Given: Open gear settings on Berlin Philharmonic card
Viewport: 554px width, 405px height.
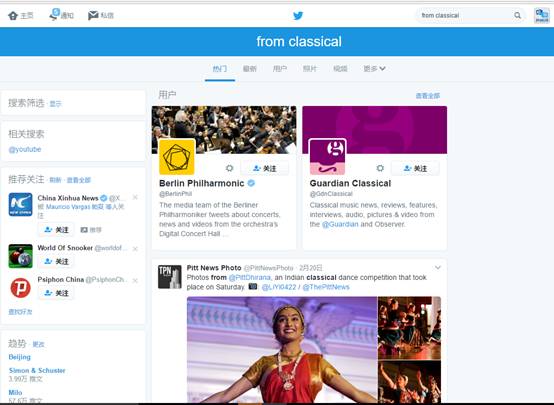Looking at the screenshot, I should click(230, 168).
